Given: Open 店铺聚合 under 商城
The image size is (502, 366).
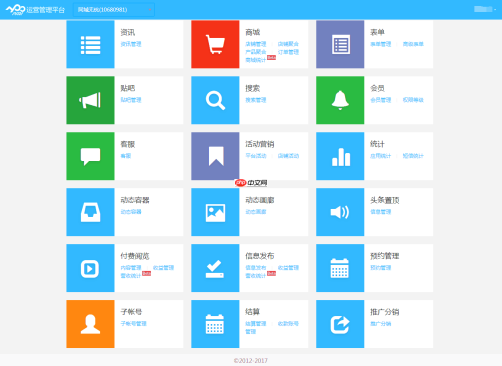Looking at the screenshot, I should (288, 44).
